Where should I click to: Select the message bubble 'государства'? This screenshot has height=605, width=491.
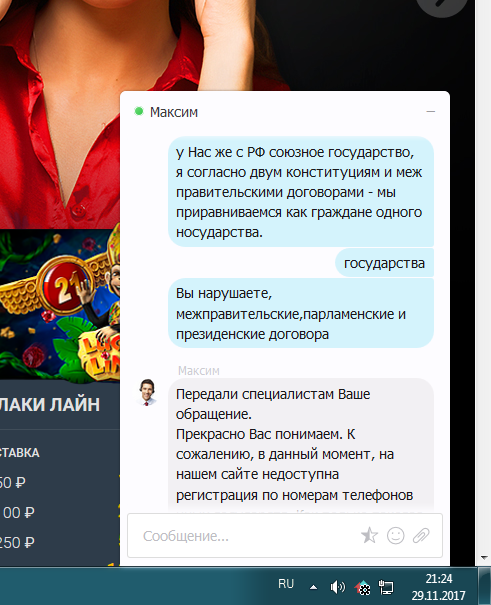click(x=384, y=263)
